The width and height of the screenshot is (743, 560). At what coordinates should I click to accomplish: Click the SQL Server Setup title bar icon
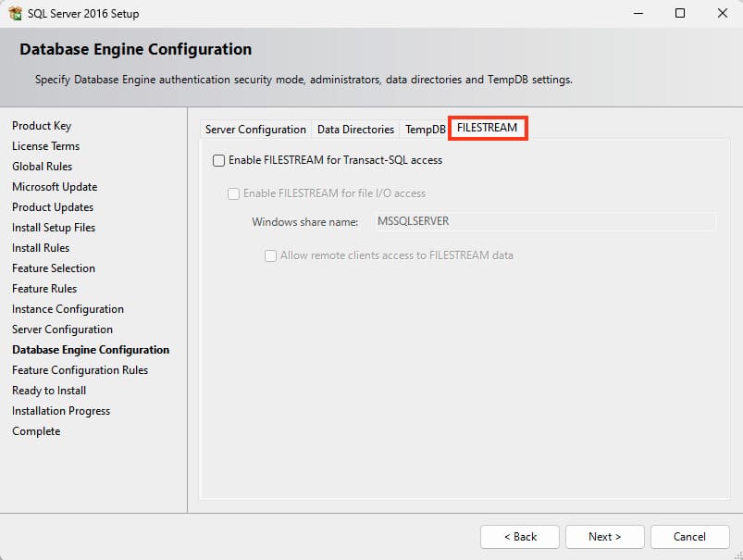15,14
